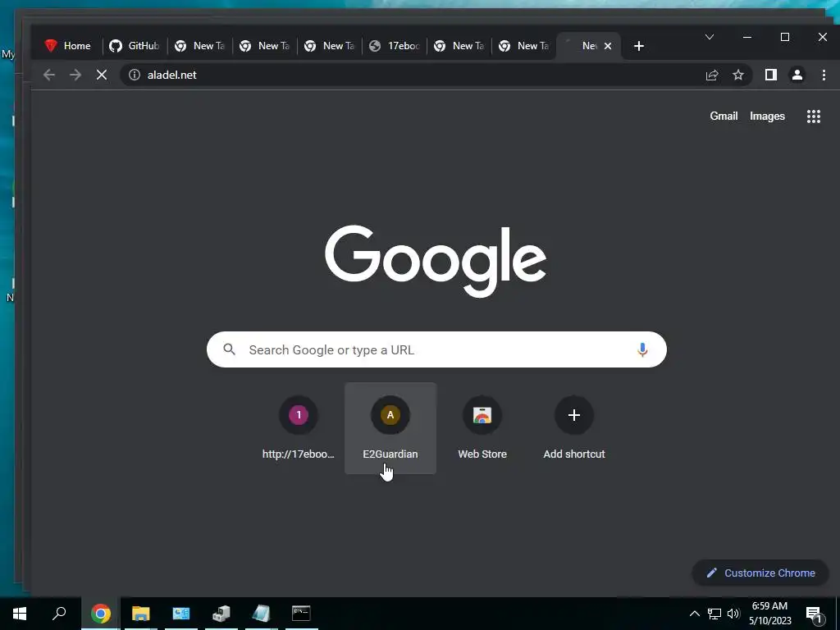Open the http://17eboo... shortcut

(299, 428)
